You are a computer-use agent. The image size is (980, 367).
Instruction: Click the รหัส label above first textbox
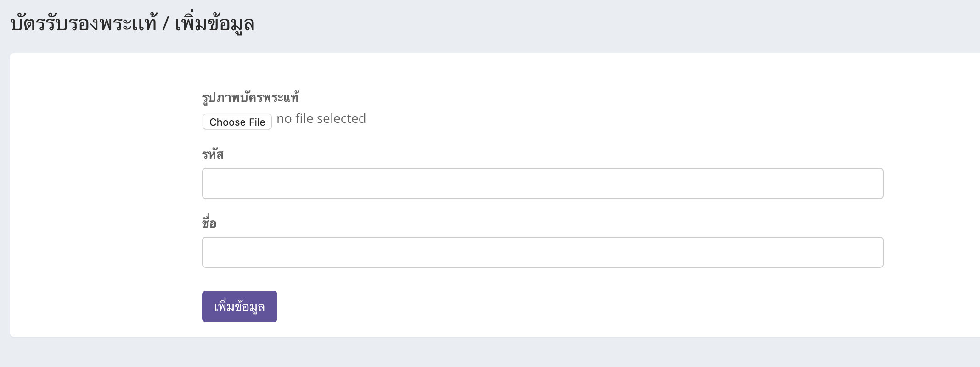(213, 155)
